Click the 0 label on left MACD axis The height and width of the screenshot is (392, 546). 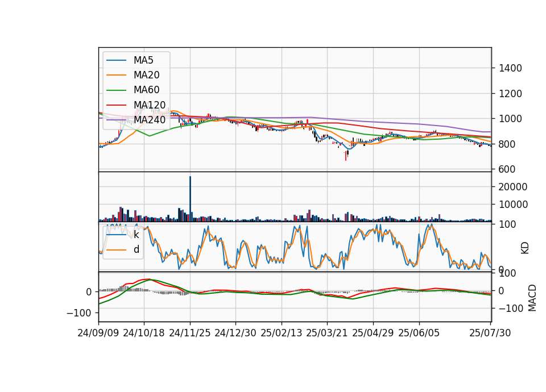pos(89,292)
